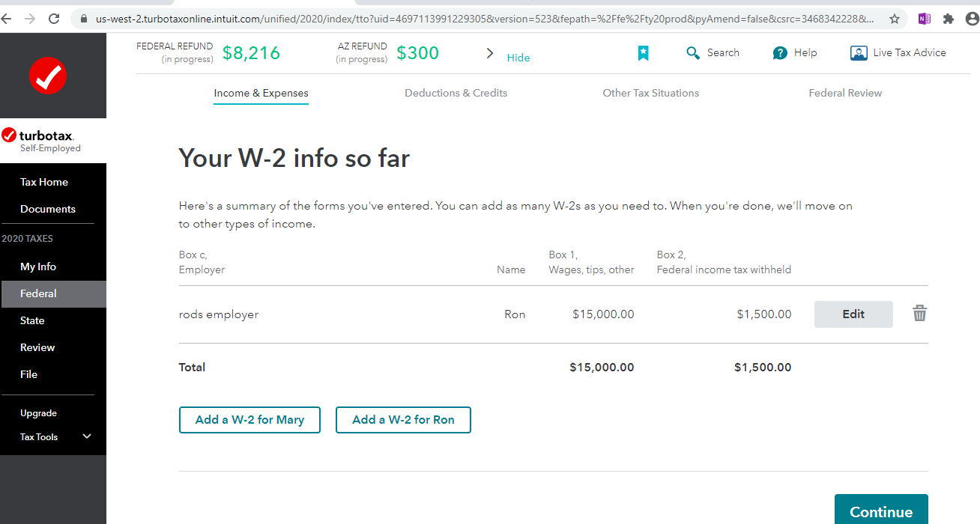The image size is (980, 524).
Task: Delete the rods employer W-2 trash icon
Action: pos(919,314)
